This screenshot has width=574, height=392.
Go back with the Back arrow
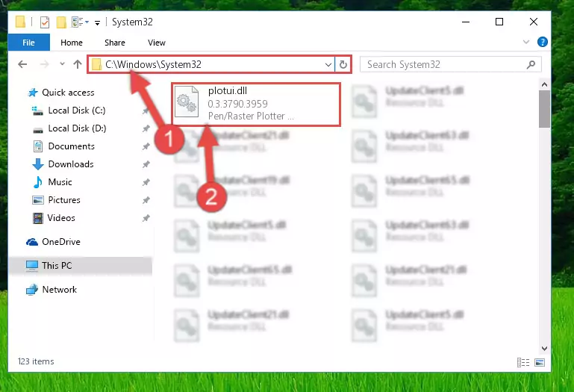pos(22,64)
